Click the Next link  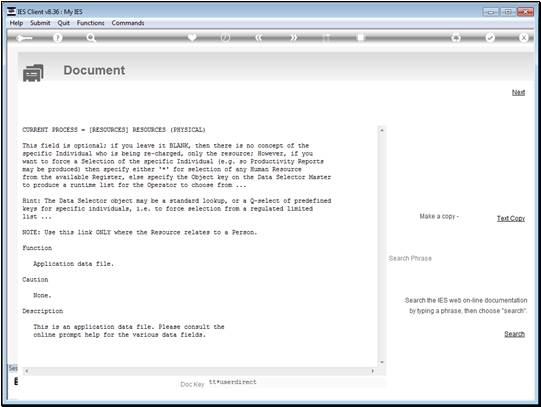coord(518,92)
